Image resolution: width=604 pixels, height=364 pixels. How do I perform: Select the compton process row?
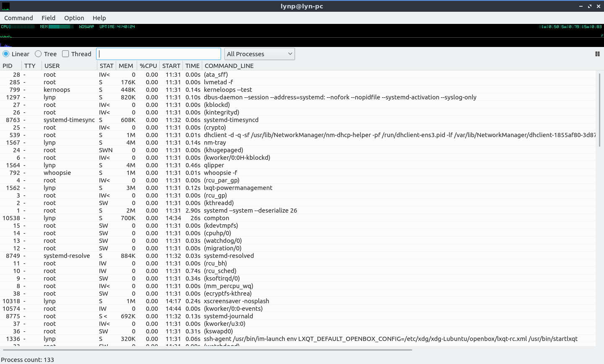(x=216, y=218)
